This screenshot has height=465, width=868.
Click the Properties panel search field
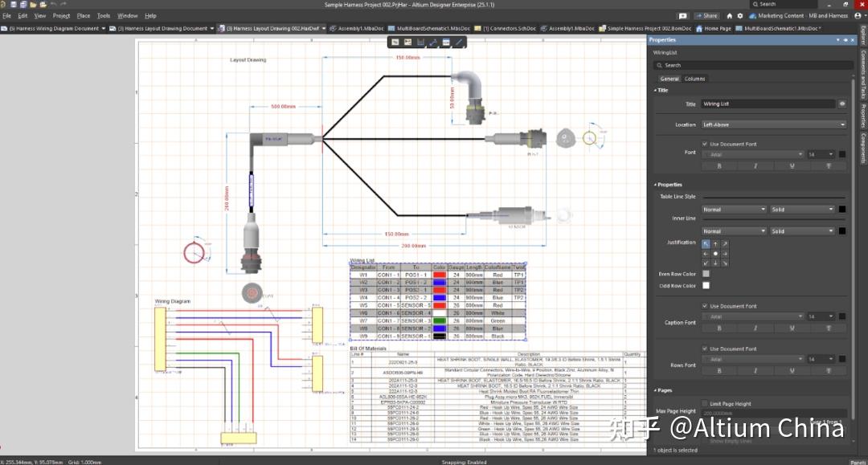pos(753,65)
